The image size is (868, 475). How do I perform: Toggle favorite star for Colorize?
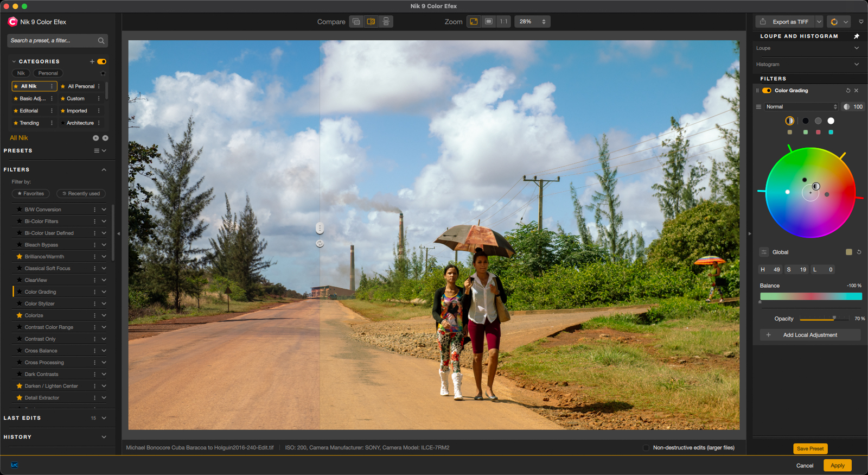point(20,315)
